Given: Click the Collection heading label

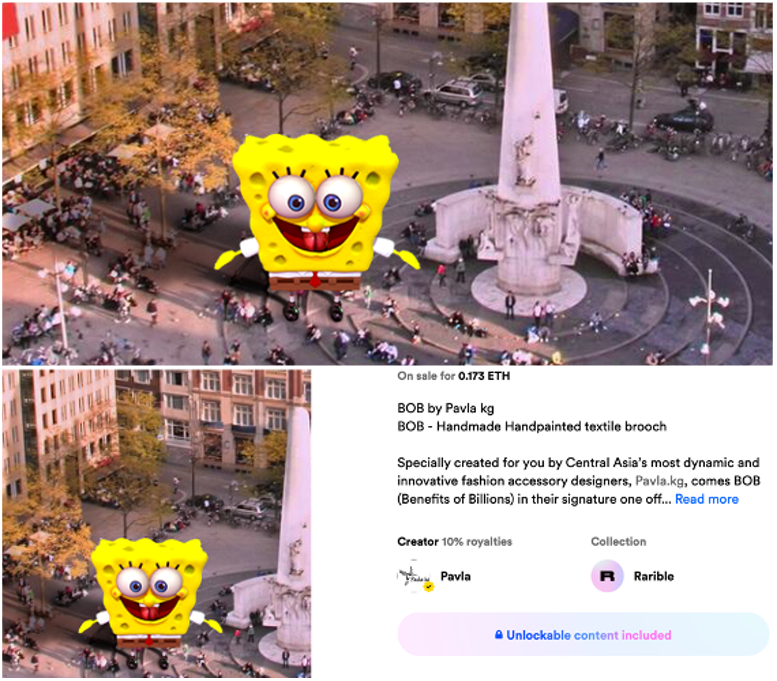Looking at the screenshot, I should (x=618, y=542).
